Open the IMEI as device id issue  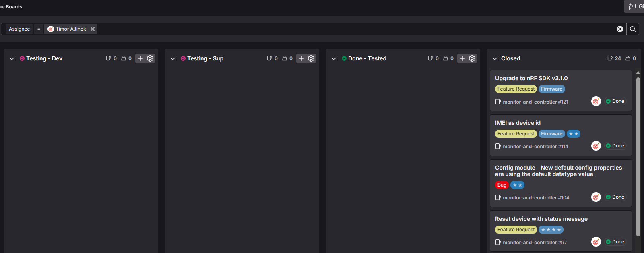pyautogui.click(x=518, y=123)
